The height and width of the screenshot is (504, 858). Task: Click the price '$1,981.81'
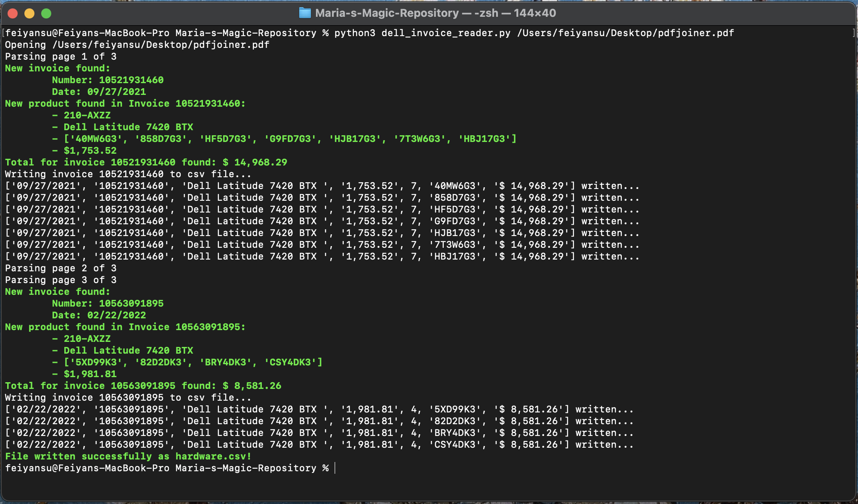(x=90, y=374)
